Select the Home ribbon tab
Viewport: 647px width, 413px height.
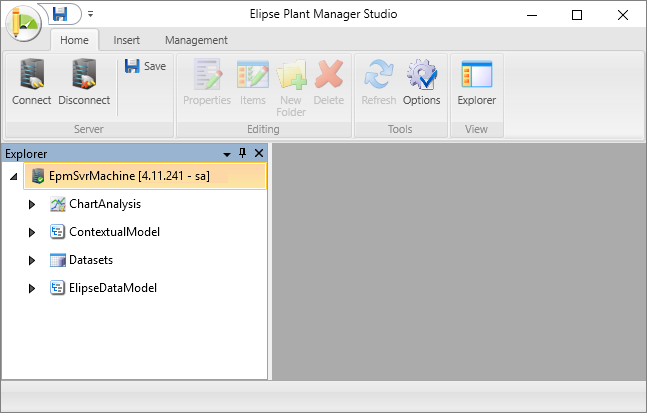point(74,40)
